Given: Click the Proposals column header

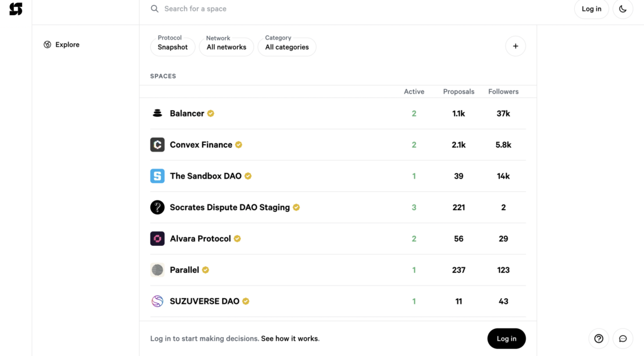Looking at the screenshot, I should [458, 92].
